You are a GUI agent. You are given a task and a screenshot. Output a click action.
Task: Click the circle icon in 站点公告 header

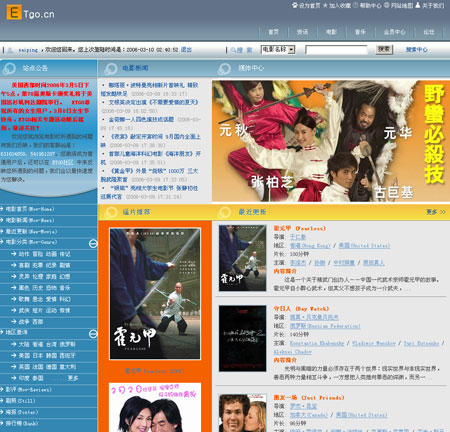tap(9, 68)
